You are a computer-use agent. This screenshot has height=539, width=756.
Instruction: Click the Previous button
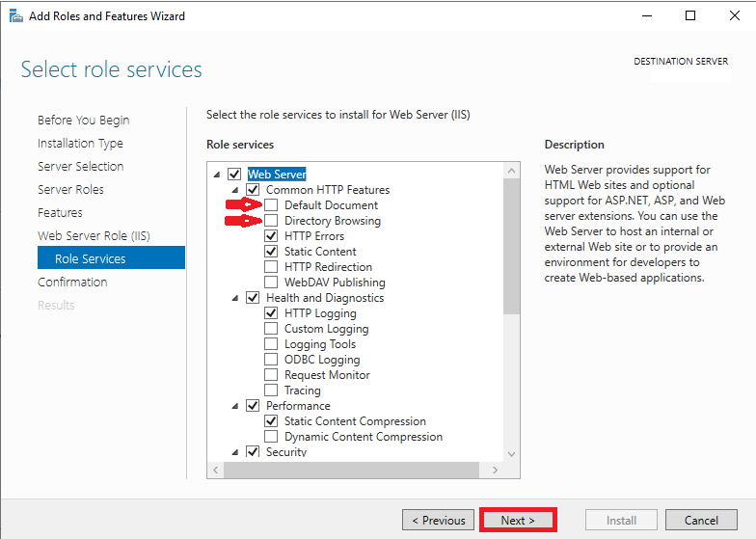click(438, 521)
